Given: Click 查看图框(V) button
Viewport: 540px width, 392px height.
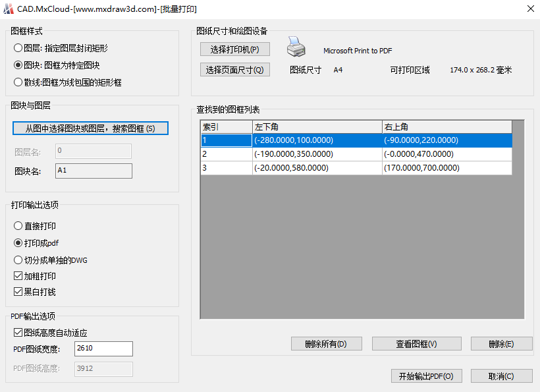Looking at the screenshot, I should pyautogui.click(x=416, y=344).
